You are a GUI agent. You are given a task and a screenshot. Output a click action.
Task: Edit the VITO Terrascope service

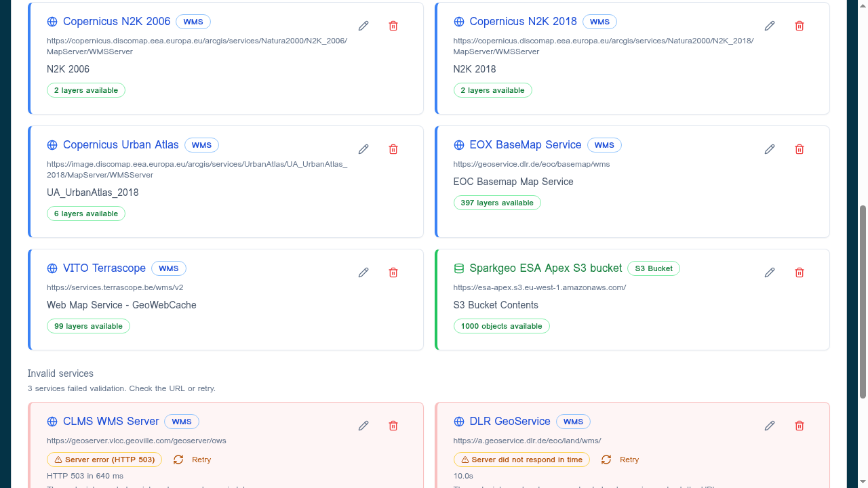tap(363, 272)
